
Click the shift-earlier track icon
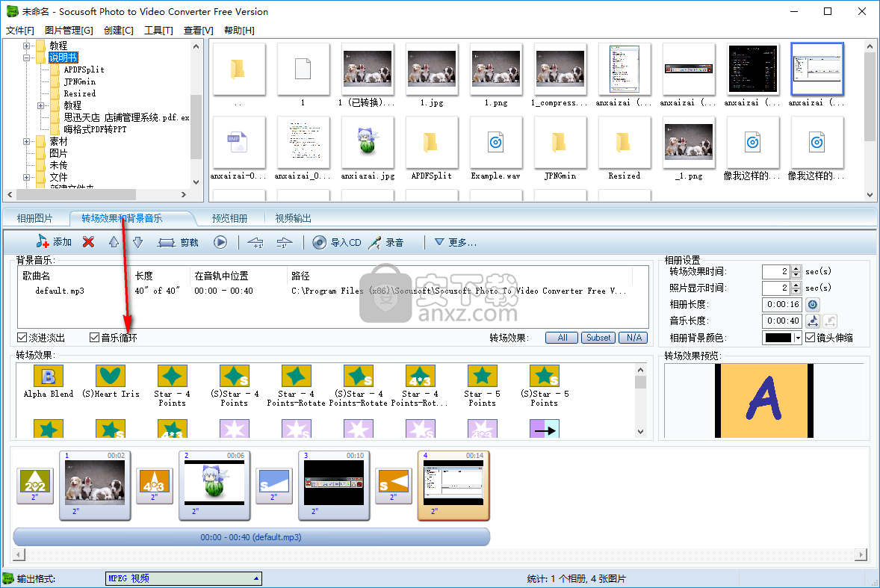(255, 242)
